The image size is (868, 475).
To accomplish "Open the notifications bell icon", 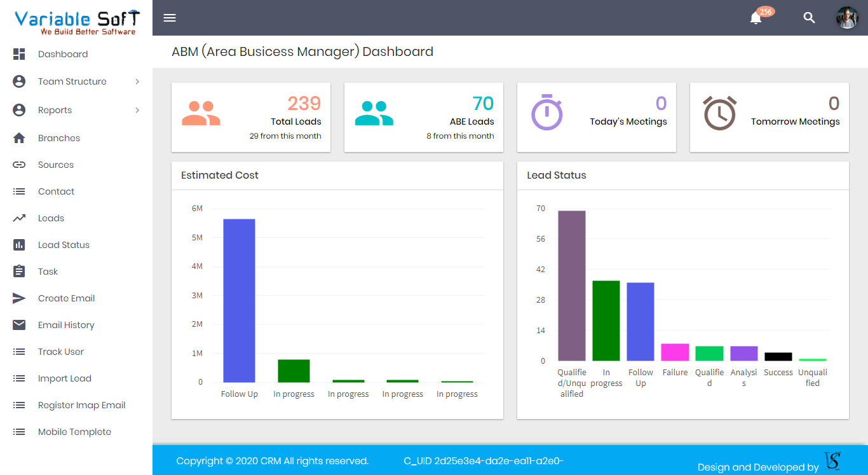I will pyautogui.click(x=756, y=18).
